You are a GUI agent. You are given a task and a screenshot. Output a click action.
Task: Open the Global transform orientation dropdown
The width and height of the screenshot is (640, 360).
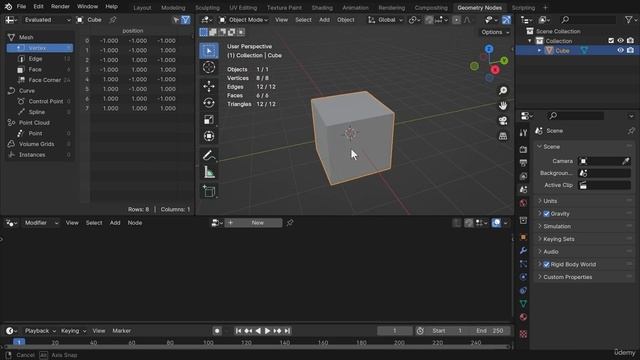click(385, 20)
